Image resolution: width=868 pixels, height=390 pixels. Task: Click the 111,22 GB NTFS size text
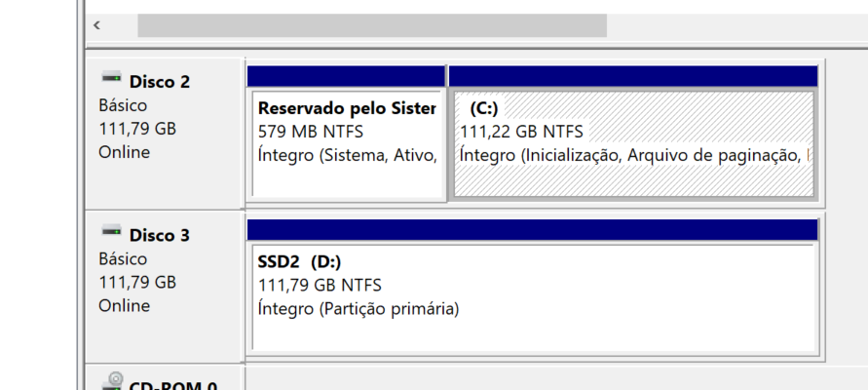point(521,131)
